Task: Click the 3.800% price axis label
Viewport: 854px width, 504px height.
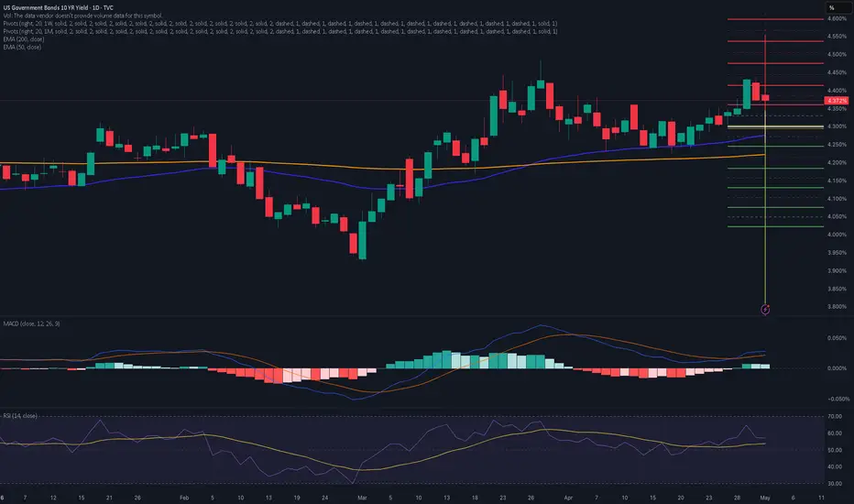Action: click(837, 307)
